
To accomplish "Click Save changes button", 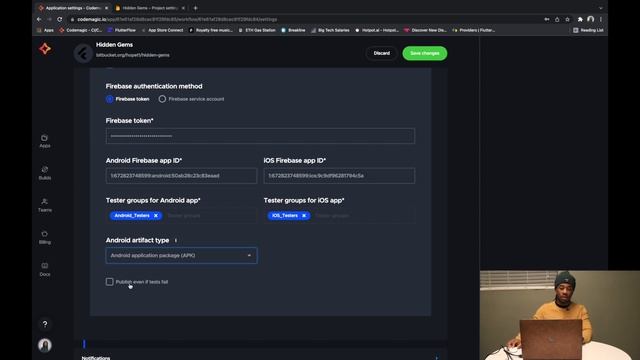I will [424, 53].
